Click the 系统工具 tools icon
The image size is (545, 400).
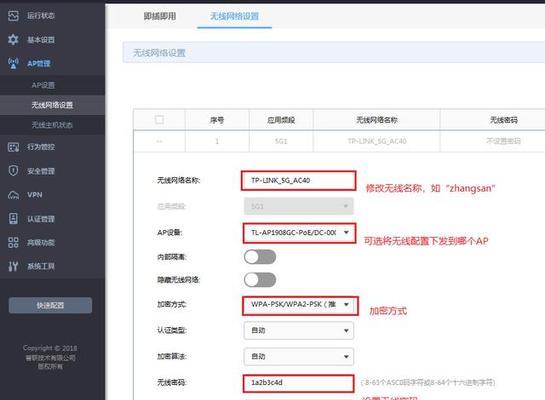coord(13,266)
